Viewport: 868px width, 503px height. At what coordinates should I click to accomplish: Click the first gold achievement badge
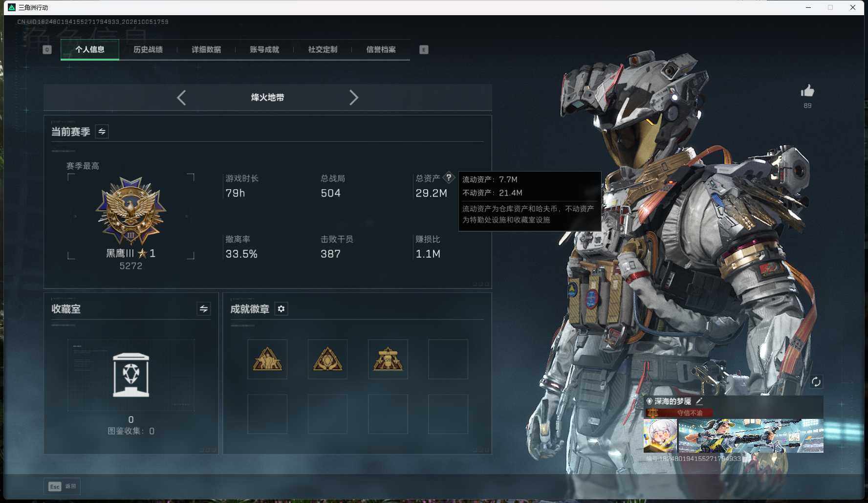(267, 359)
